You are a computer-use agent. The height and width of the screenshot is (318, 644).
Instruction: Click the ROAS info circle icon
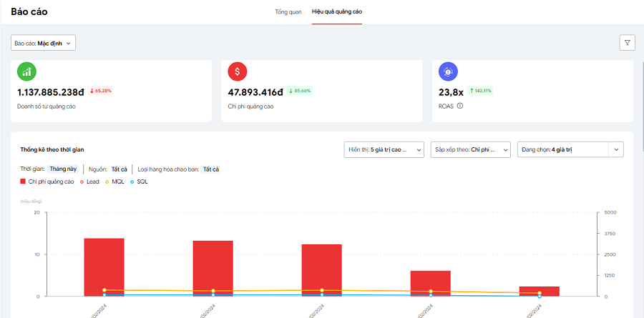(460, 106)
